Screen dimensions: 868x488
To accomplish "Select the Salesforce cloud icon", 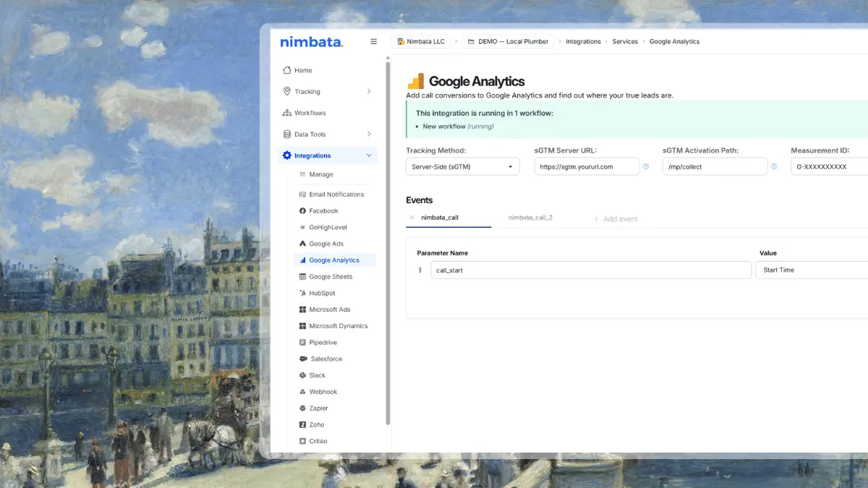I will pos(302,359).
